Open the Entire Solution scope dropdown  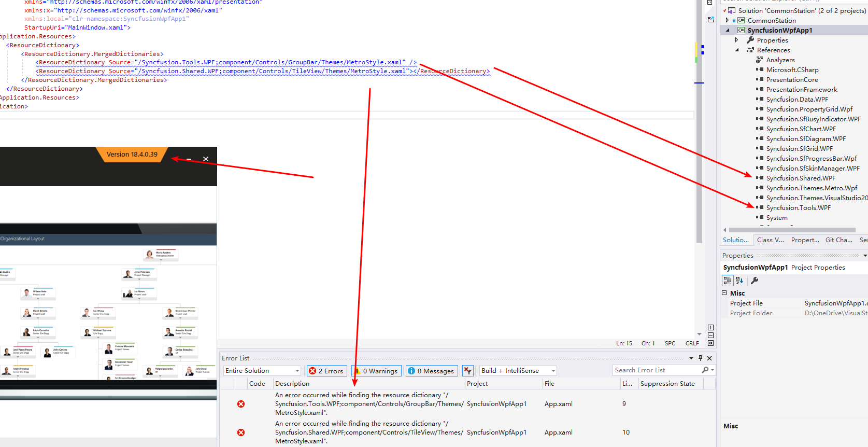tap(262, 371)
